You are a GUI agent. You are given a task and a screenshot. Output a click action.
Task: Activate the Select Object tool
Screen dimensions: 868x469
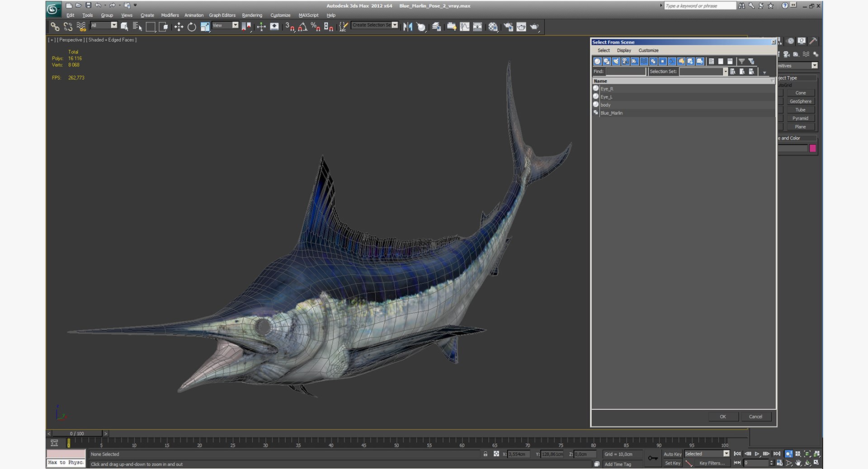point(124,27)
